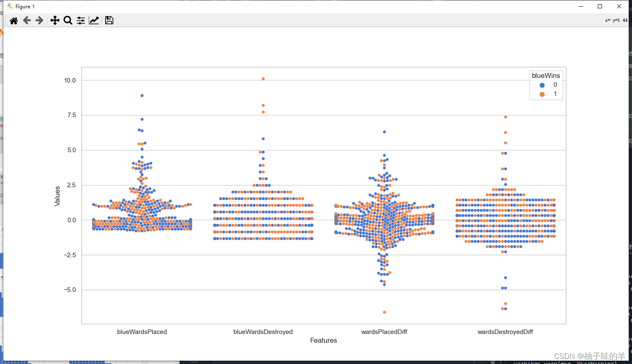Go back to previous view
632x364 pixels.
pos(27,20)
